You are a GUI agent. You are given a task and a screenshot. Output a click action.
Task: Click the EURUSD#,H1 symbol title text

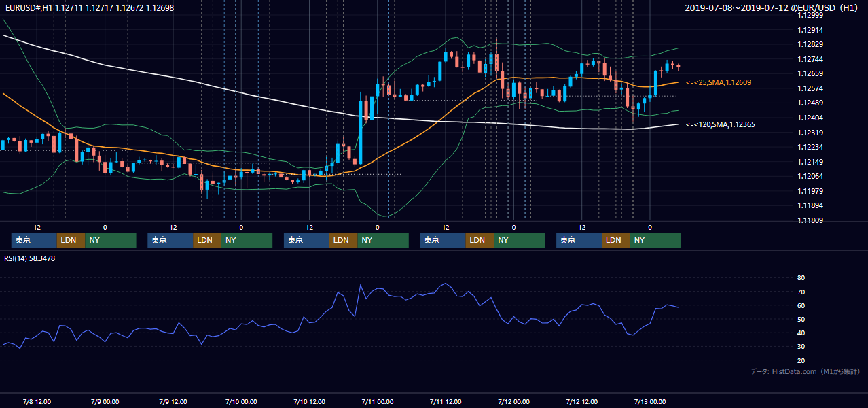click(x=88, y=8)
